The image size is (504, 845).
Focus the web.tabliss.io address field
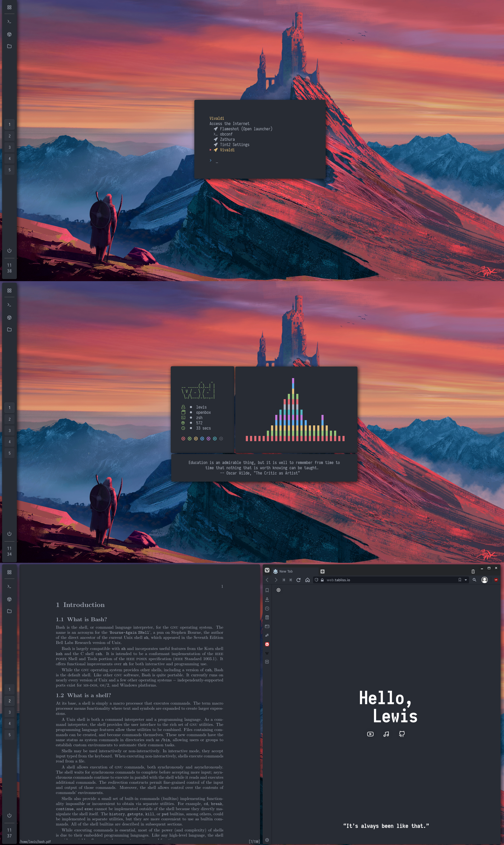(x=391, y=580)
